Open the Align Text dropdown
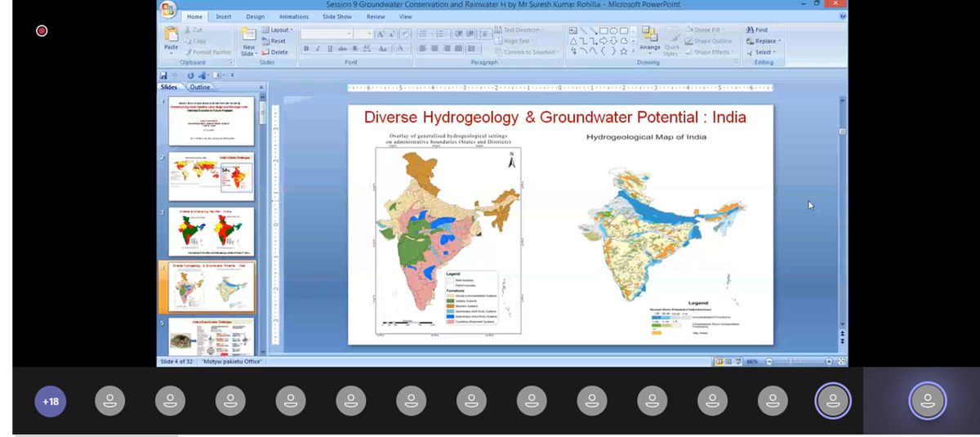The width and height of the screenshot is (980, 437). (514, 41)
